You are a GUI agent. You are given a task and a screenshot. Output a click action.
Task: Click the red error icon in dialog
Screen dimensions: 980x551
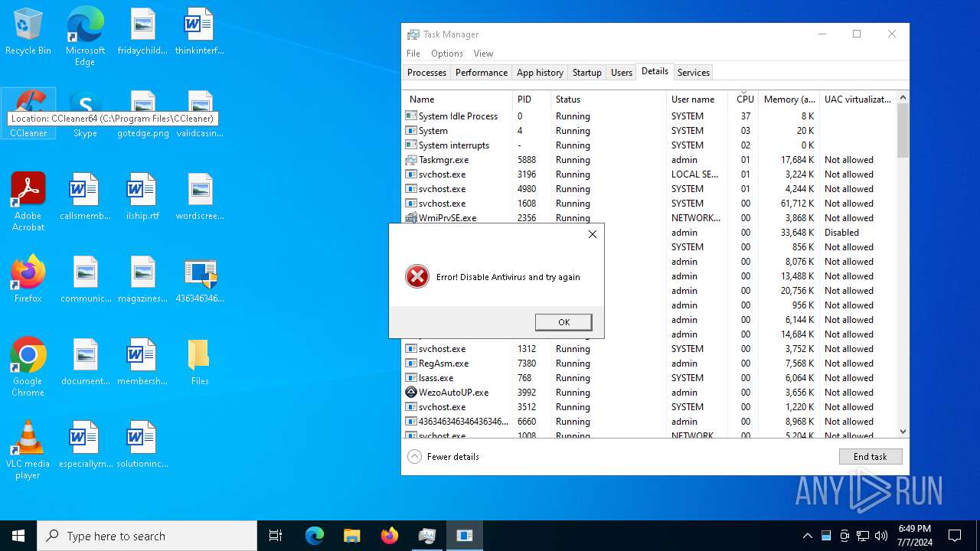(x=417, y=276)
